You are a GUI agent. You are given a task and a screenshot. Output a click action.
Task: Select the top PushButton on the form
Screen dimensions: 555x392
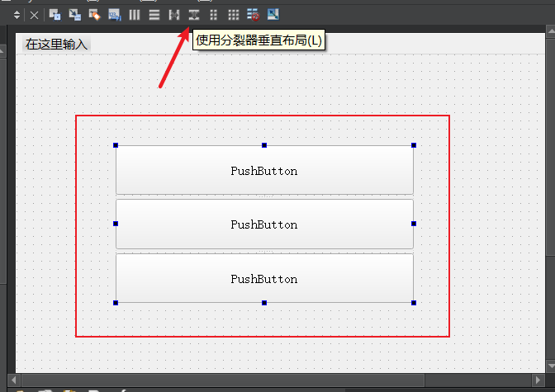coord(264,170)
